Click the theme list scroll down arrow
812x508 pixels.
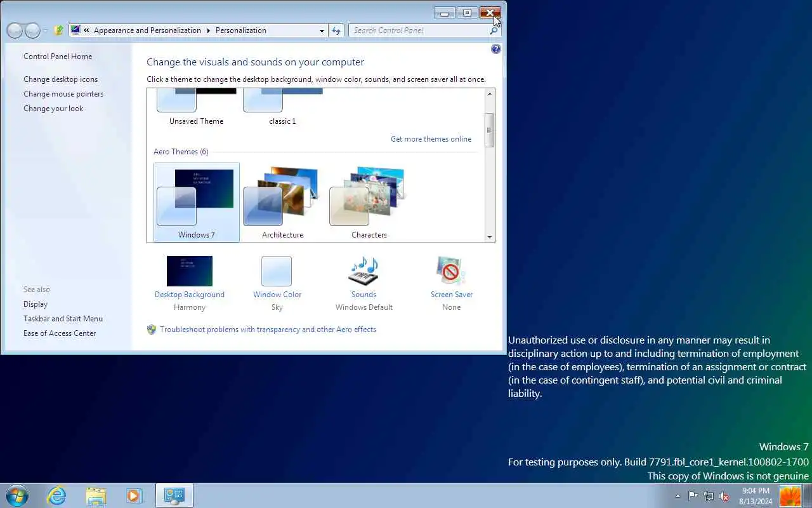489,237
